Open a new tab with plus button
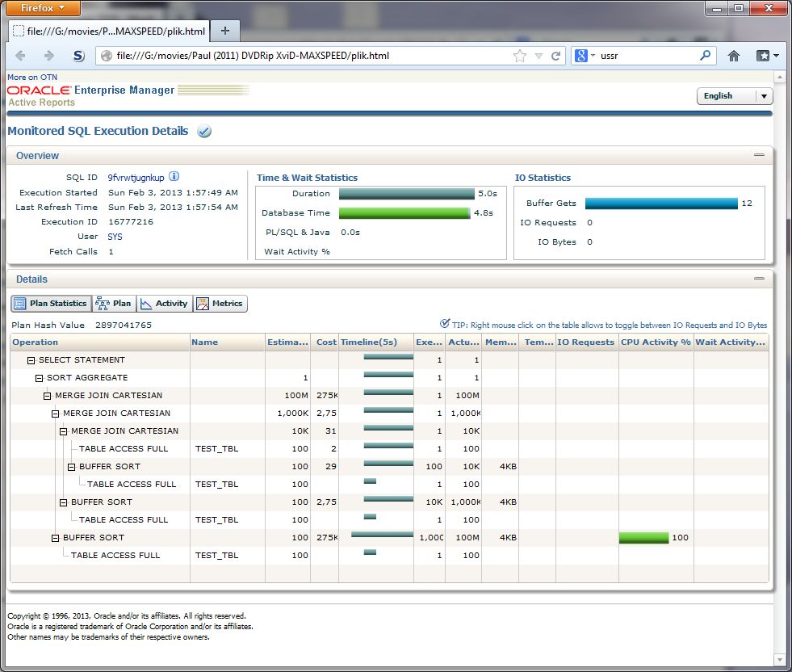 click(225, 31)
